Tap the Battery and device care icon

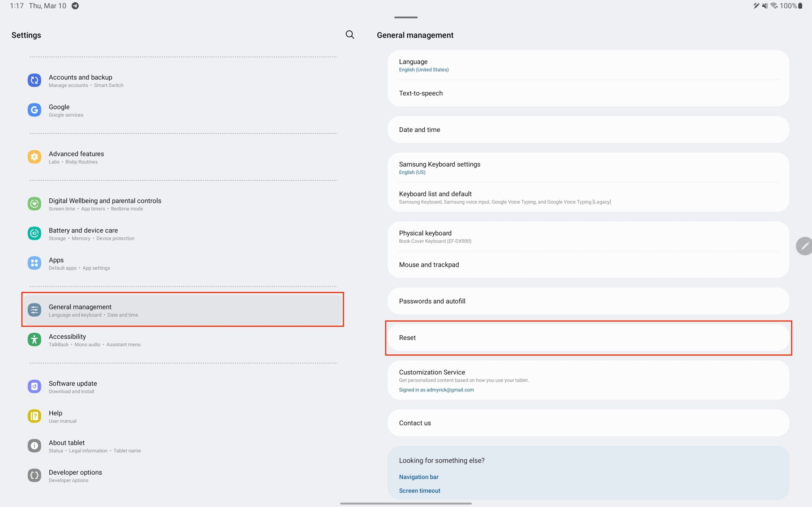pyautogui.click(x=34, y=234)
